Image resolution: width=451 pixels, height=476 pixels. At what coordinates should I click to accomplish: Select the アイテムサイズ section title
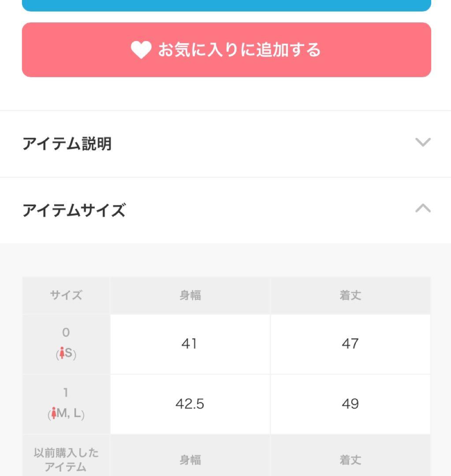74,210
